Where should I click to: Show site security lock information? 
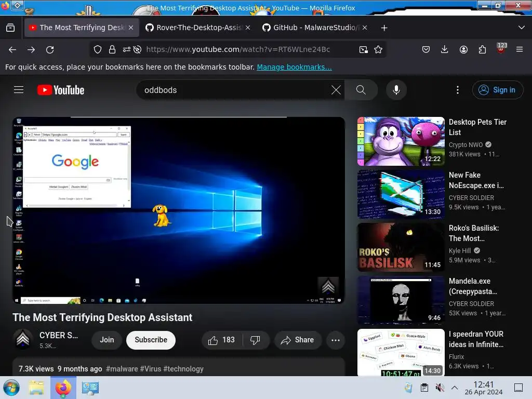[112, 49]
